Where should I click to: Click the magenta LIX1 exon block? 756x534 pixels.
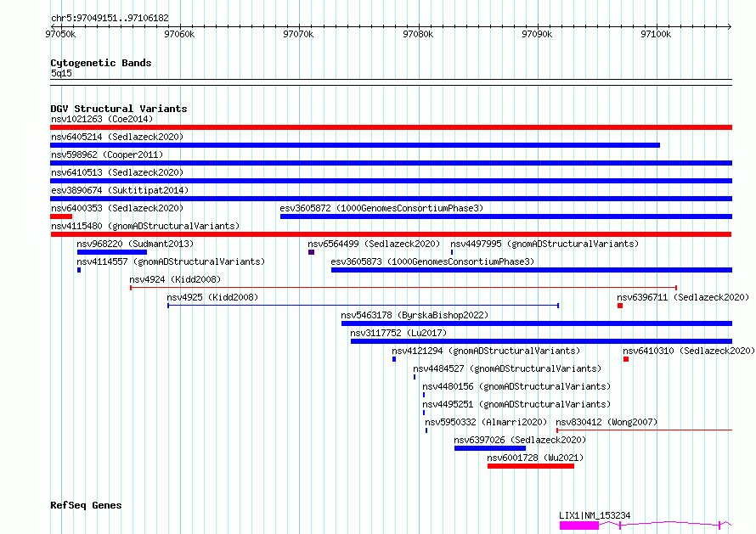(579, 526)
